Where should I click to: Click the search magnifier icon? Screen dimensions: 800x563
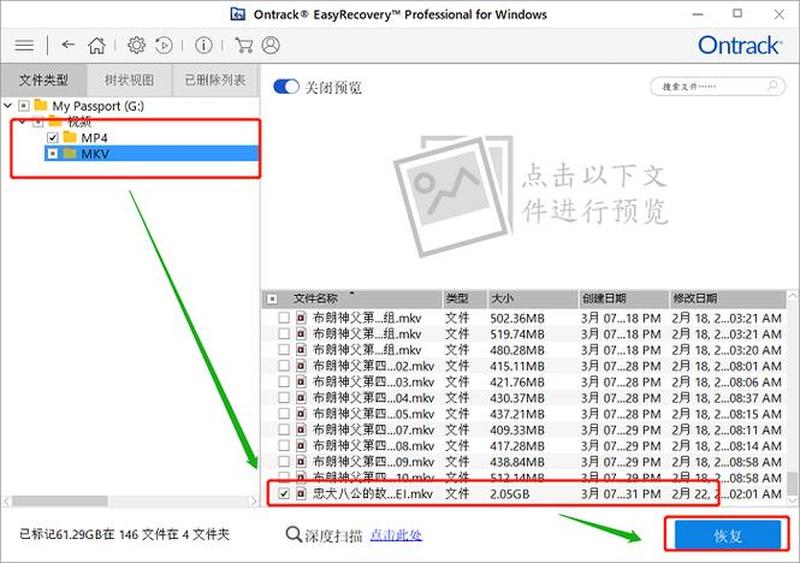pos(772,86)
